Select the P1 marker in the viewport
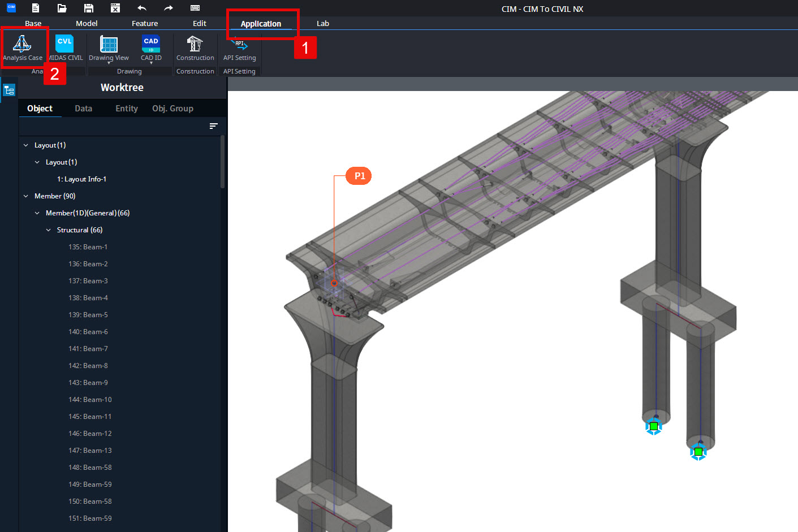Screen dimensions: 798x532 click(358, 176)
